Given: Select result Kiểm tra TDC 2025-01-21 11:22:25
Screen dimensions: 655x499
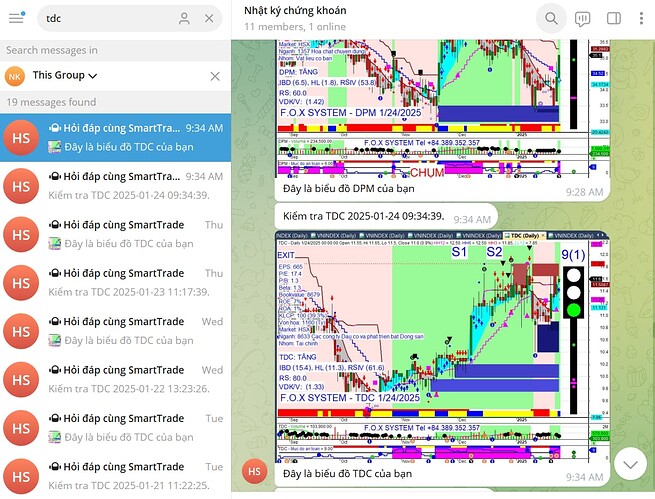Looking at the screenshot, I should (x=115, y=477).
